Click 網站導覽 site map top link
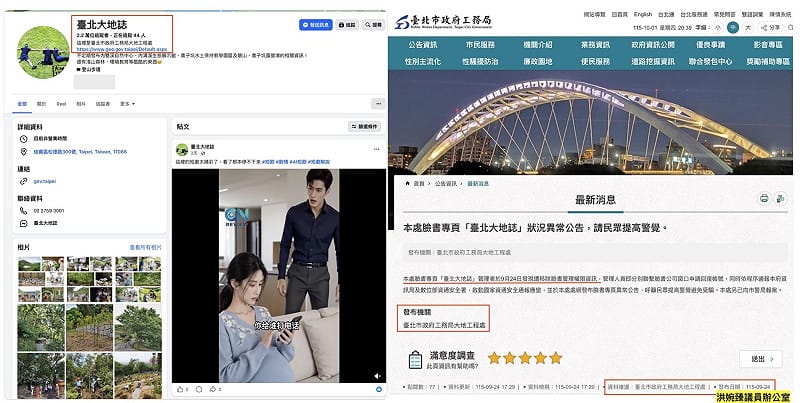Viewport: 800px width, 403px height. [594, 14]
